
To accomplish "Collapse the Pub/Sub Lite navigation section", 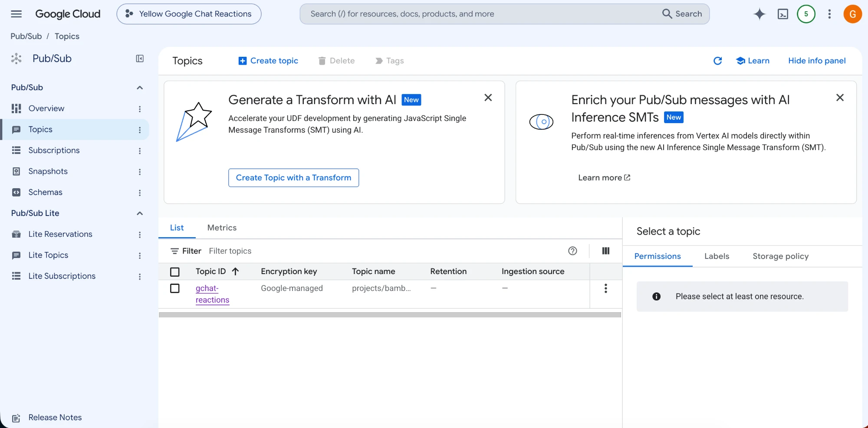I will (140, 213).
